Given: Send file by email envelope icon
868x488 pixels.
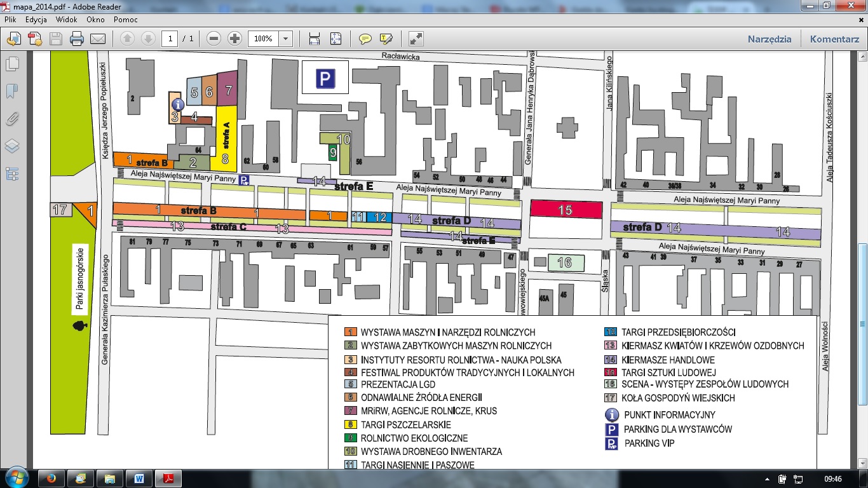Looking at the screenshot, I should click(x=98, y=39).
